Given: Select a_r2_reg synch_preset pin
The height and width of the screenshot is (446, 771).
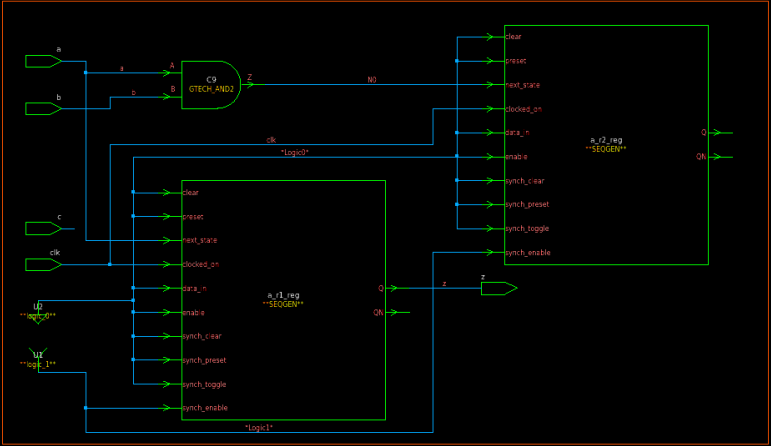Looking at the screenshot, I should (527, 205).
